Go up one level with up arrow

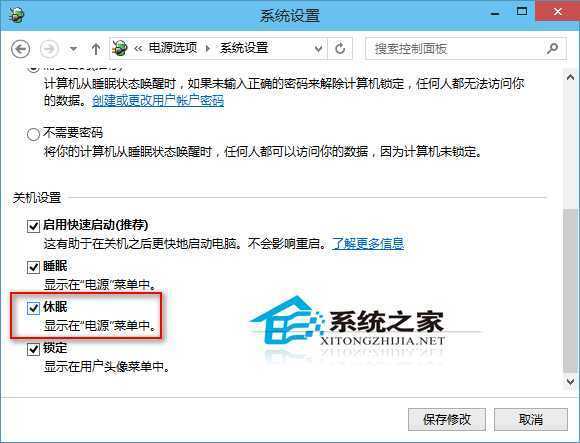pyautogui.click(x=96, y=48)
